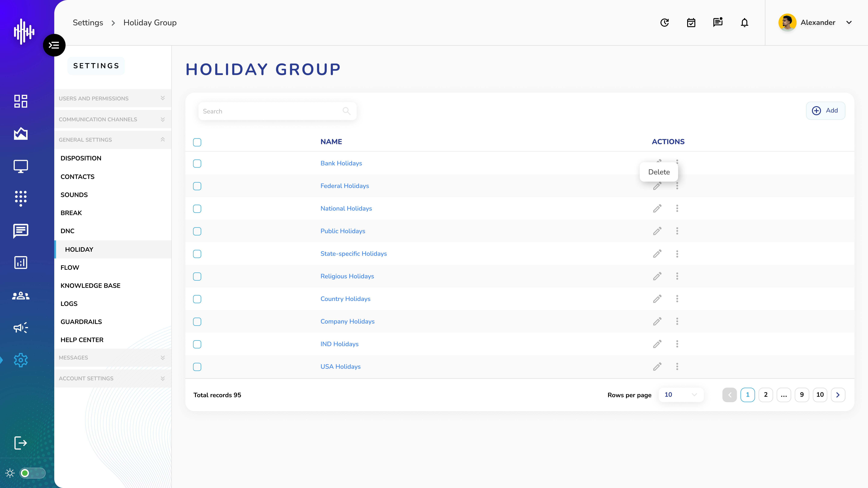
Task: Go to page 10
Action: 820,395
